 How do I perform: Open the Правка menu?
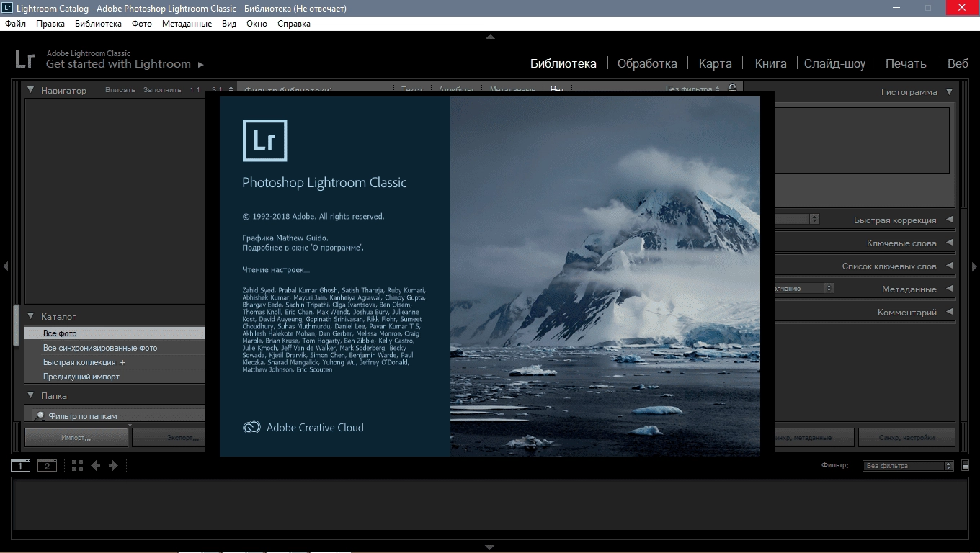pyautogui.click(x=50, y=24)
